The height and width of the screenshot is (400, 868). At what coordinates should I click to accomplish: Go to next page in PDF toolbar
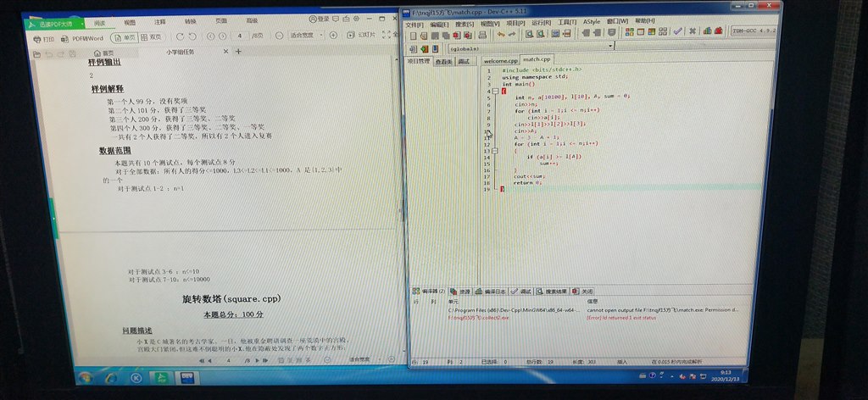(x=223, y=36)
